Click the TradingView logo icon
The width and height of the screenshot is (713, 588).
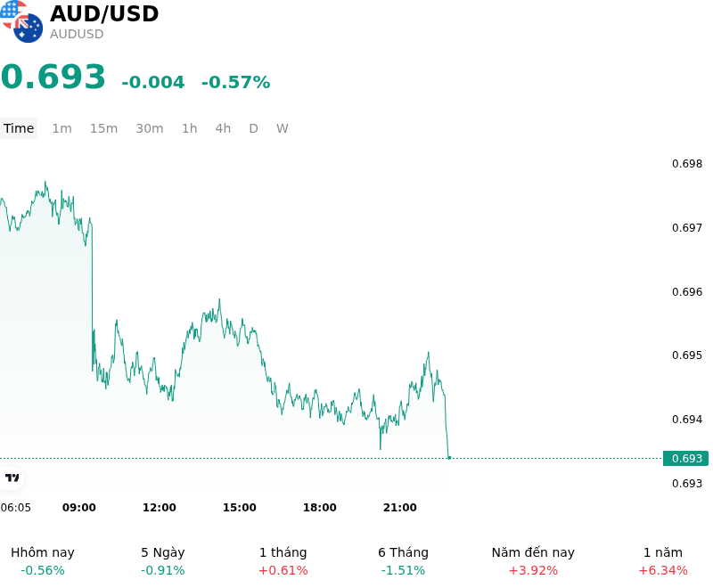tap(12, 478)
